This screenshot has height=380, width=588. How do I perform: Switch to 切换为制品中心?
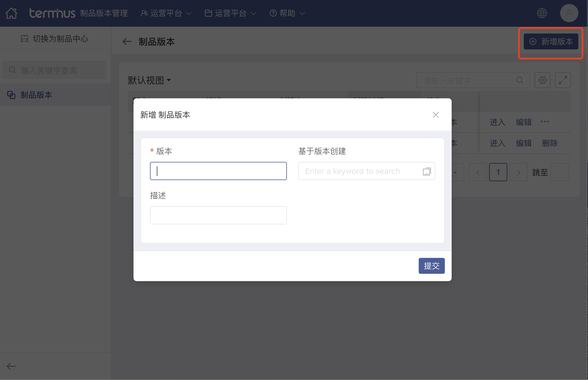click(x=55, y=39)
